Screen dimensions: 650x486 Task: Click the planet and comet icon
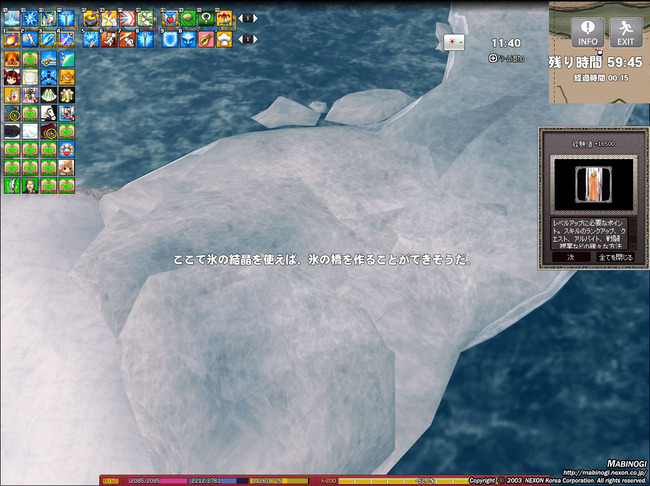point(67,59)
